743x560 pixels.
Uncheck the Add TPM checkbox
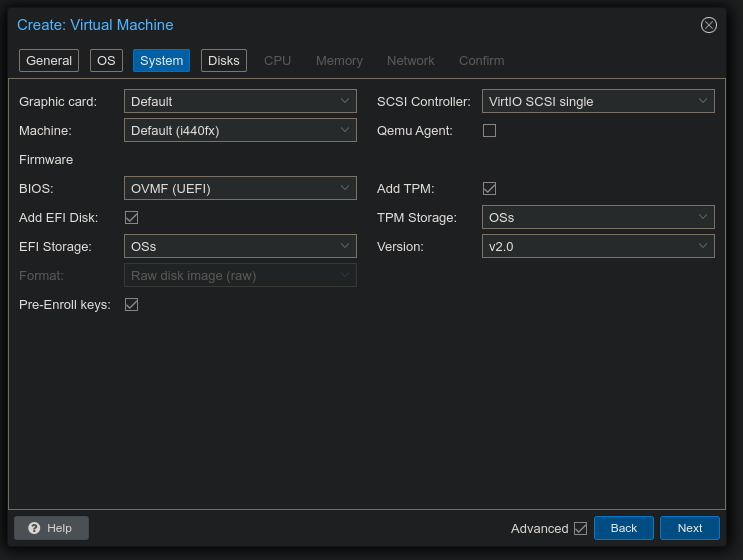489,188
